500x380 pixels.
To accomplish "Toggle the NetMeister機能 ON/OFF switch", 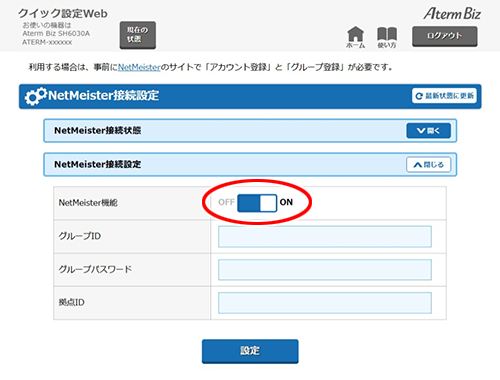I will tap(257, 203).
